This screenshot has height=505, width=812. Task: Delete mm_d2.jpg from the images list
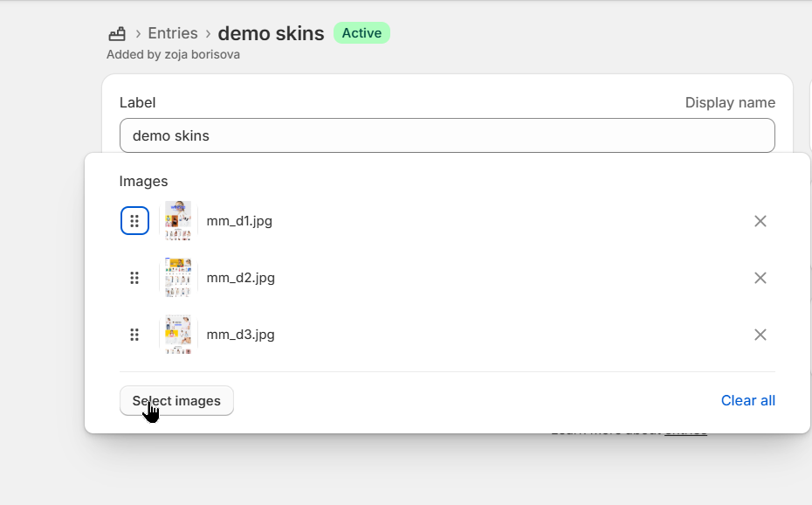tap(760, 278)
